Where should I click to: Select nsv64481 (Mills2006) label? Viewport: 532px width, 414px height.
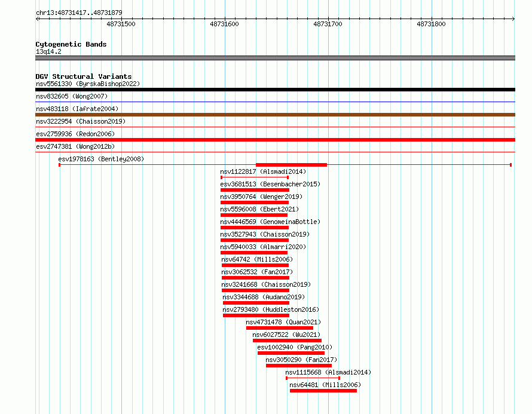pyautogui.click(x=325, y=385)
